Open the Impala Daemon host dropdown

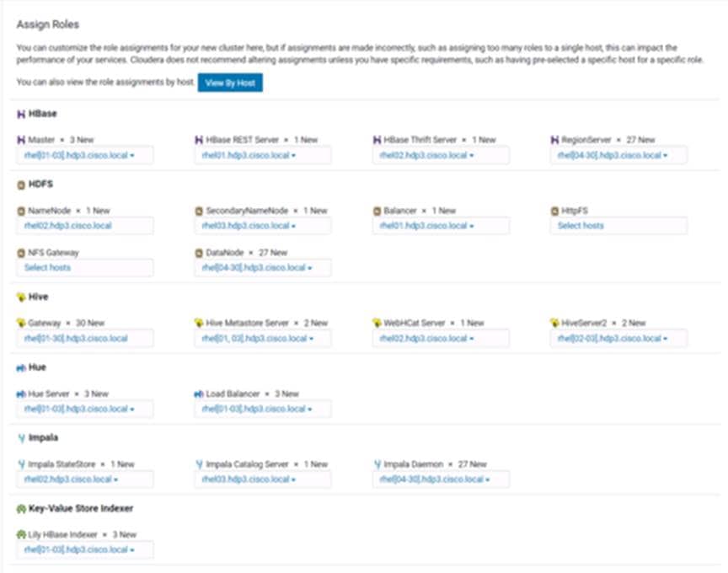coord(441,479)
